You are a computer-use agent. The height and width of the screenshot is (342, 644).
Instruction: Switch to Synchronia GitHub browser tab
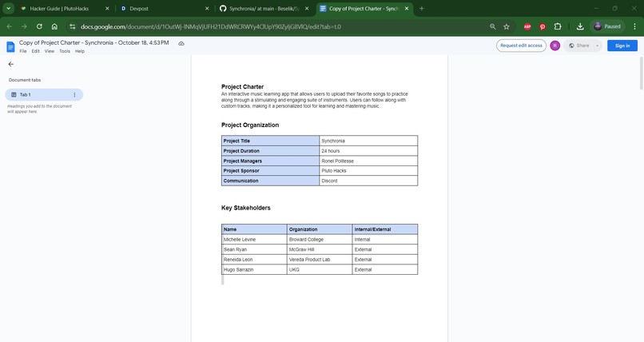click(264, 8)
